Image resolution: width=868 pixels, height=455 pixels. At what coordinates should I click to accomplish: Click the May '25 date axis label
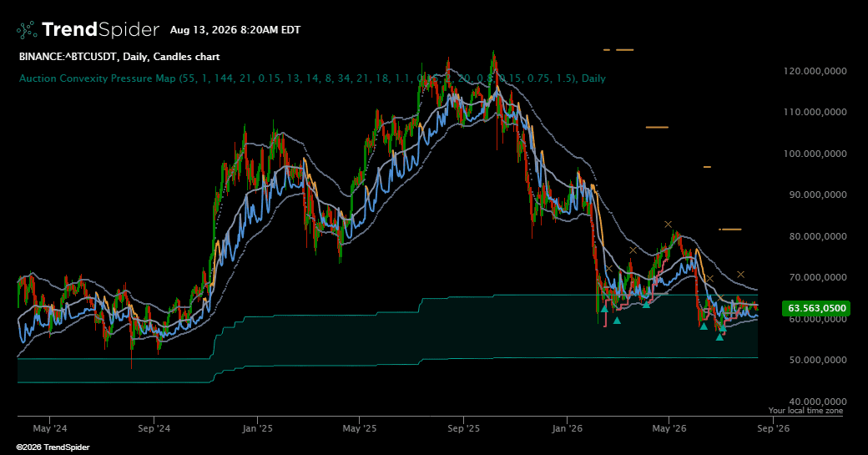[x=359, y=428]
